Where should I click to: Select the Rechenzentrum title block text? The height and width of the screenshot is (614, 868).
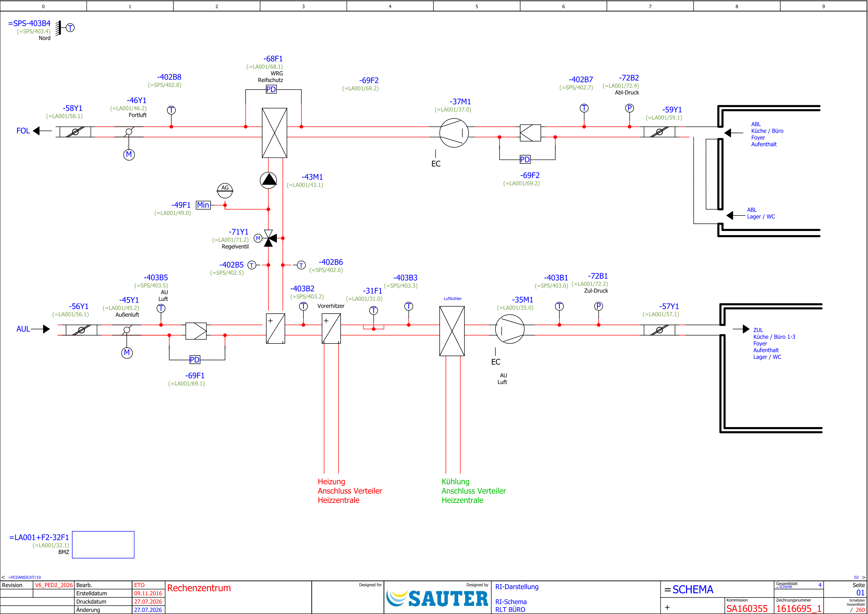[199, 588]
